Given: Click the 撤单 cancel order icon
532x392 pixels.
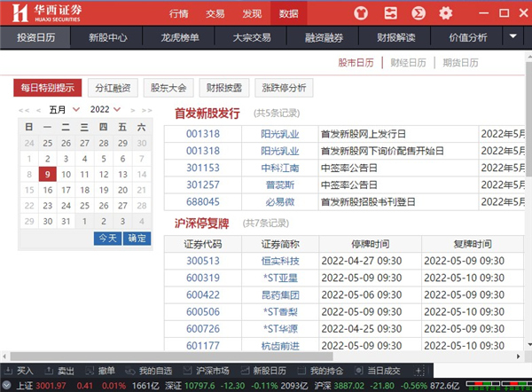Looking at the screenshot, I should [x=102, y=370].
